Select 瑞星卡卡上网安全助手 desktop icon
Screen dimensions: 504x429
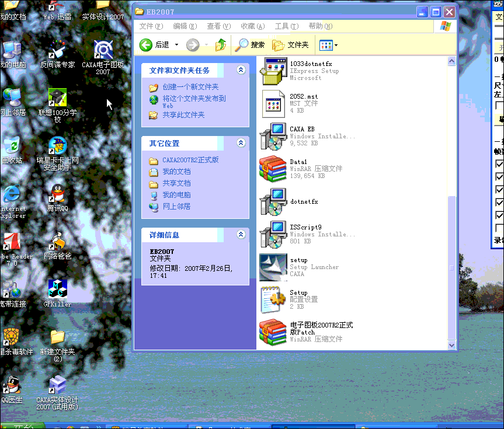57,154
